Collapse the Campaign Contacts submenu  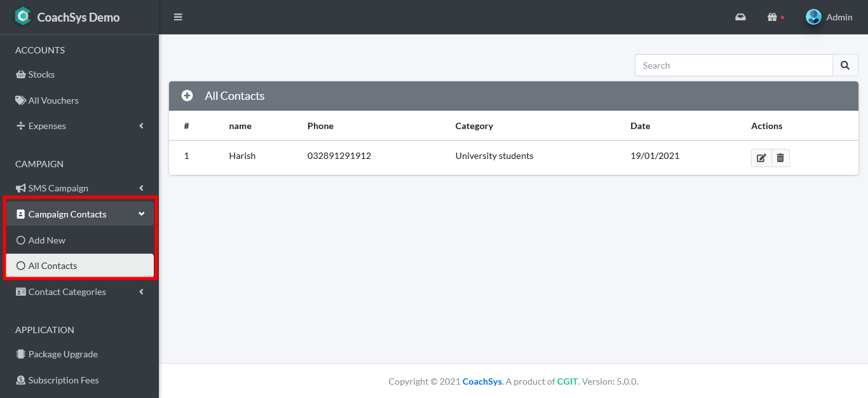(x=141, y=214)
